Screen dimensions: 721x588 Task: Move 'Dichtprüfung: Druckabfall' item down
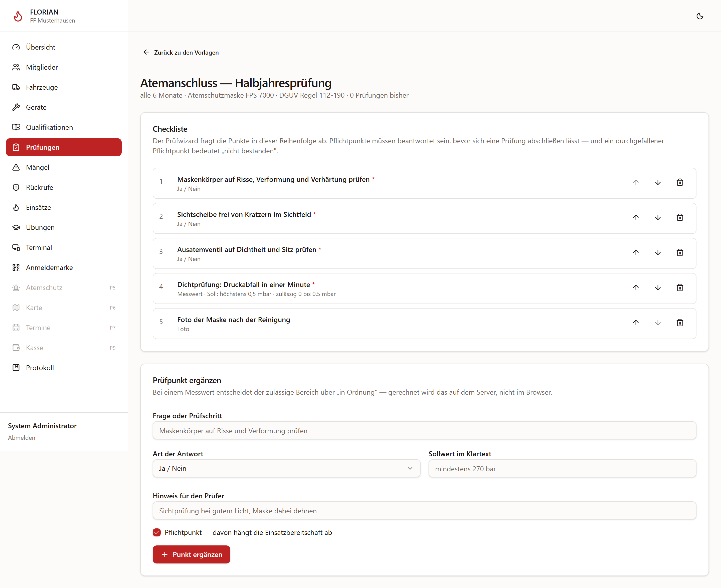[x=658, y=287]
